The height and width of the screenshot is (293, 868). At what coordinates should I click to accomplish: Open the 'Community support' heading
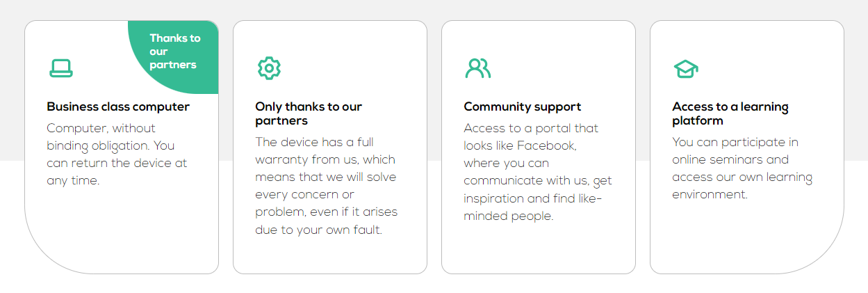pos(522,106)
